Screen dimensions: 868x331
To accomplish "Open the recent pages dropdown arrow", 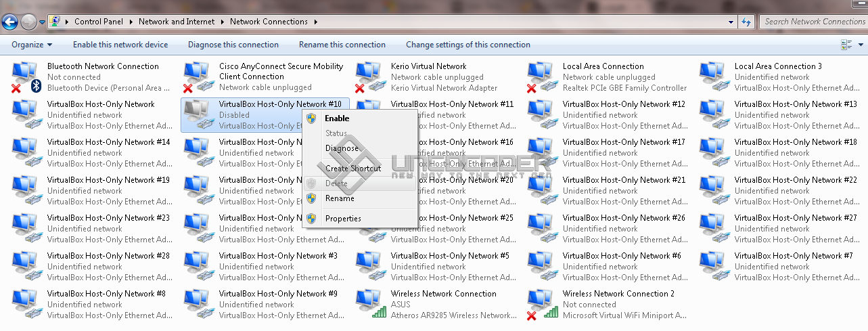I will click(42, 22).
